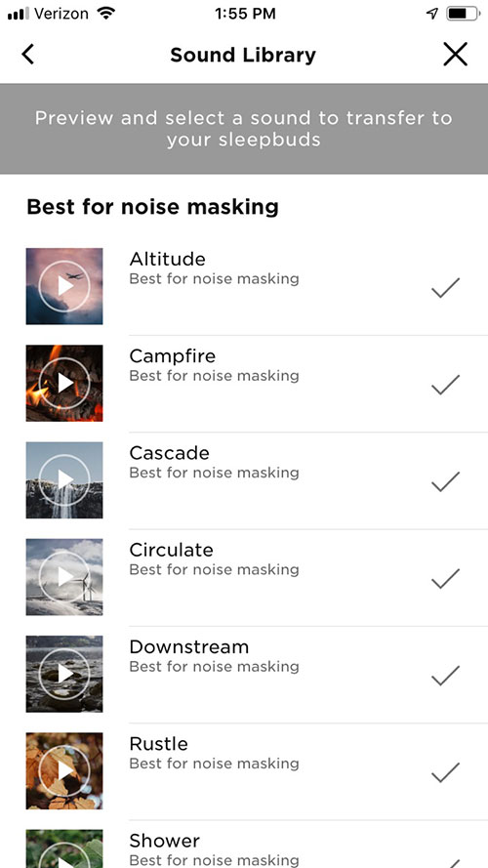The image size is (488, 868).
Task: Play the Rustle leaves preview
Action: 64,770
